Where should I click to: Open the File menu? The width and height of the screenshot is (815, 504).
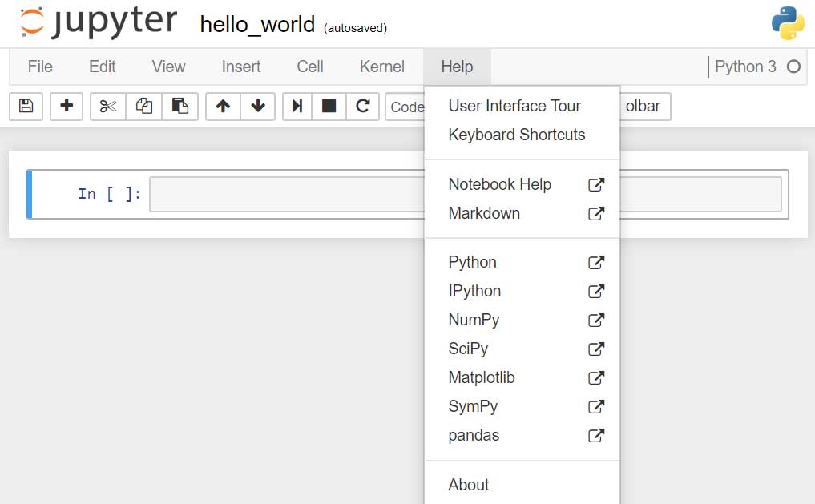pos(40,67)
